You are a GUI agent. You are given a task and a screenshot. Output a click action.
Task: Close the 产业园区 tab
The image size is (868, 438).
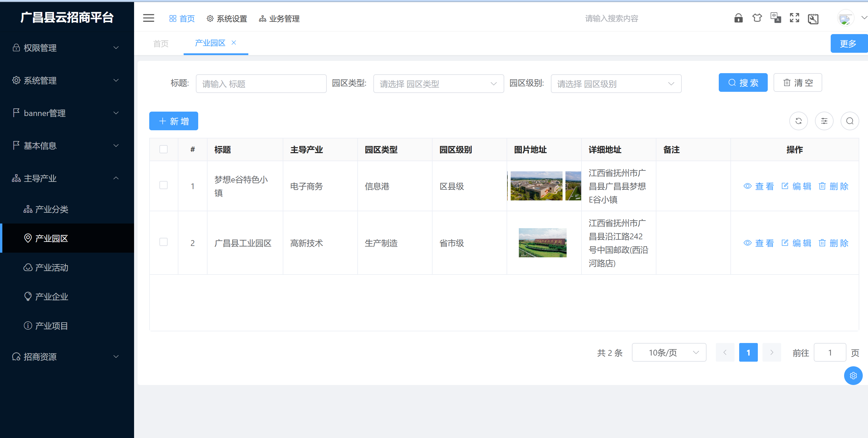point(233,43)
